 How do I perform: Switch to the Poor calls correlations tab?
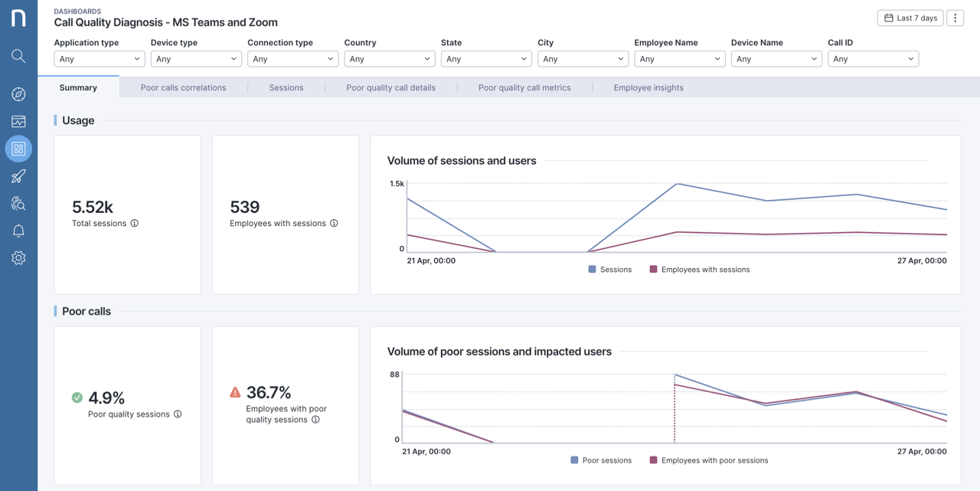coord(183,87)
